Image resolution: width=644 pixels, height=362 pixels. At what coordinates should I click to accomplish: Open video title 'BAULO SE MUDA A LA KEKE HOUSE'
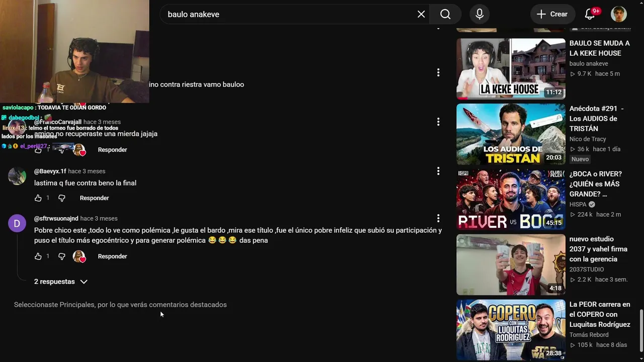tap(600, 48)
